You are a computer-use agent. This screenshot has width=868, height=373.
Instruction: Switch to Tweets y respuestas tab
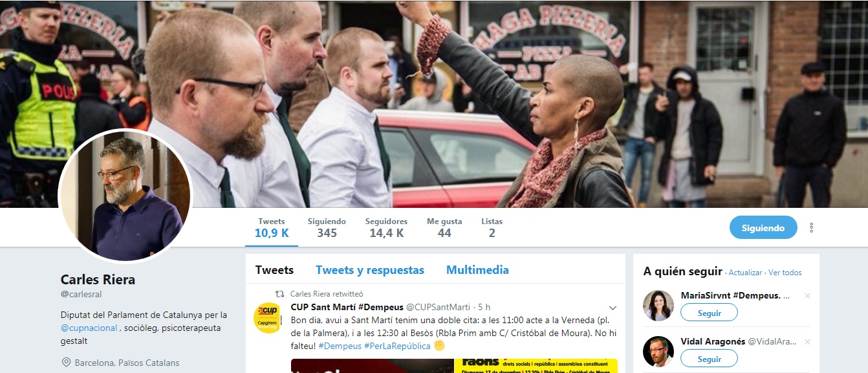click(370, 270)
